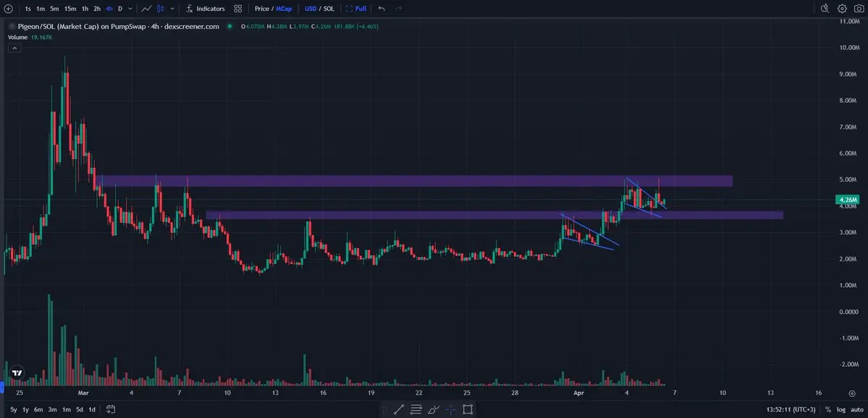Click the favorites toolbar drag handle

(x=384, y=410)
